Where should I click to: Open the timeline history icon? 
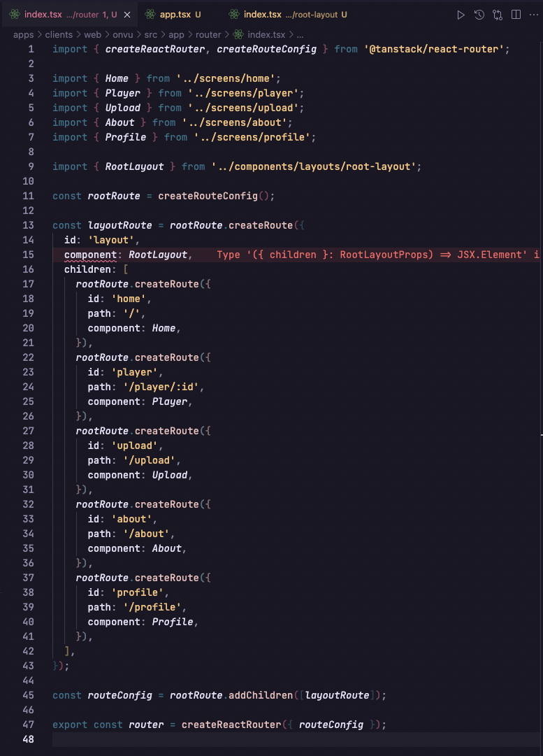click(479, 15)
